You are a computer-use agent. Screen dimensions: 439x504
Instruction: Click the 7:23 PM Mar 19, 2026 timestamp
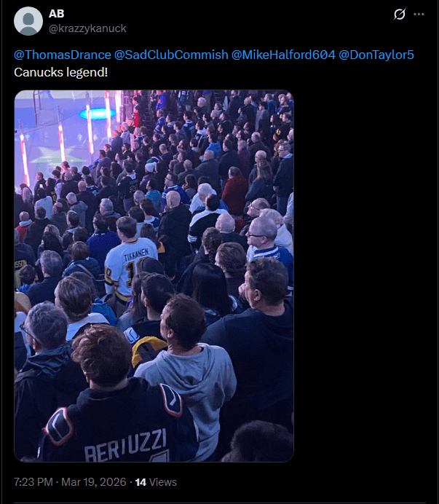[70, 482]
